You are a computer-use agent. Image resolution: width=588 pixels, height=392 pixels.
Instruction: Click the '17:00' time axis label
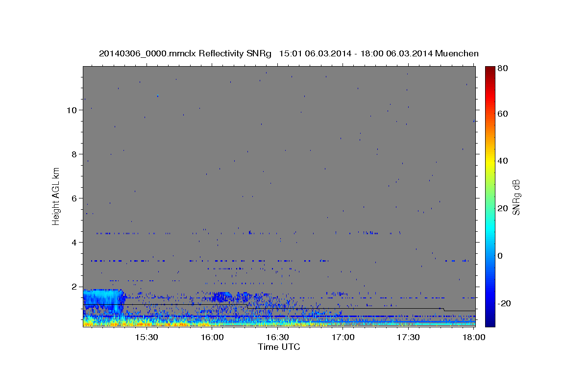(343, 338)
